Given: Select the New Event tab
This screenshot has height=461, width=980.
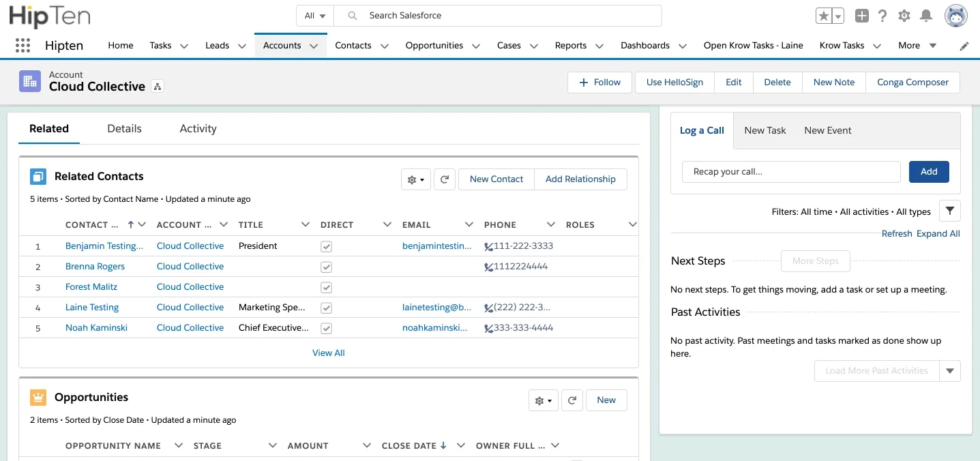Looking at the screenshot, I should (828, 130).
